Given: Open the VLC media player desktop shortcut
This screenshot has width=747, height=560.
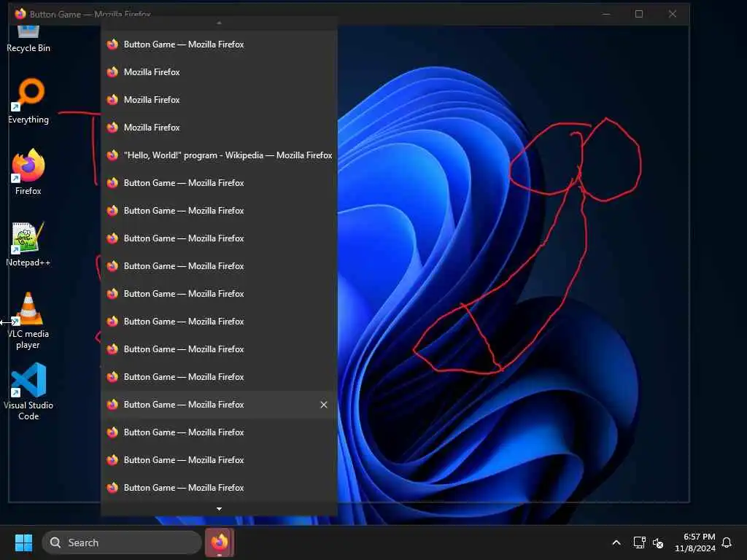Looking at the screenshot, I should [28, 320].
